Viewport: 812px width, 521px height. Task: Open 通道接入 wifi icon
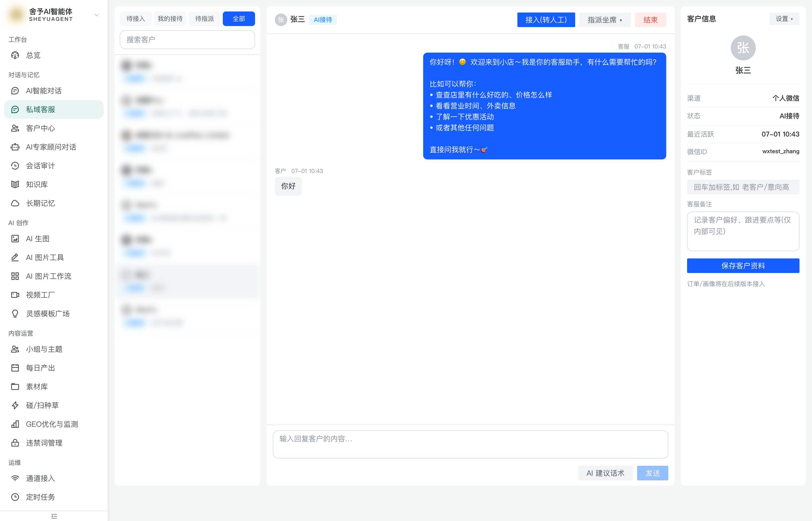tap(15, 478)
